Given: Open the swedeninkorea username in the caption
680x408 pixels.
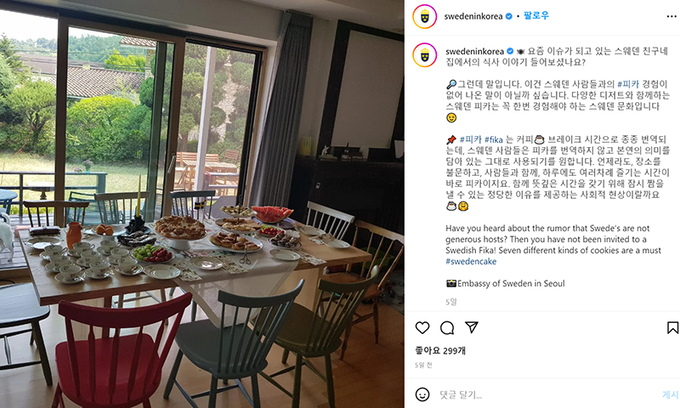Looking at the screenshot, I should point(474,51).
